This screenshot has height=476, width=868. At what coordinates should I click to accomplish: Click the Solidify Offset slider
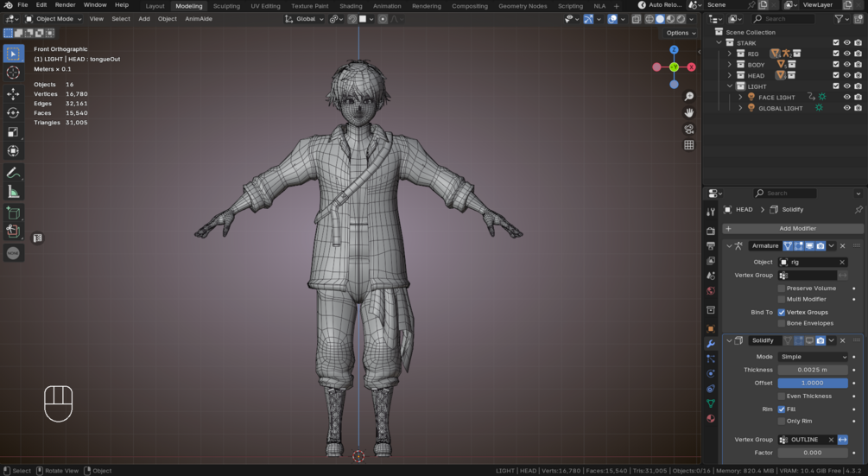(813, 383)
